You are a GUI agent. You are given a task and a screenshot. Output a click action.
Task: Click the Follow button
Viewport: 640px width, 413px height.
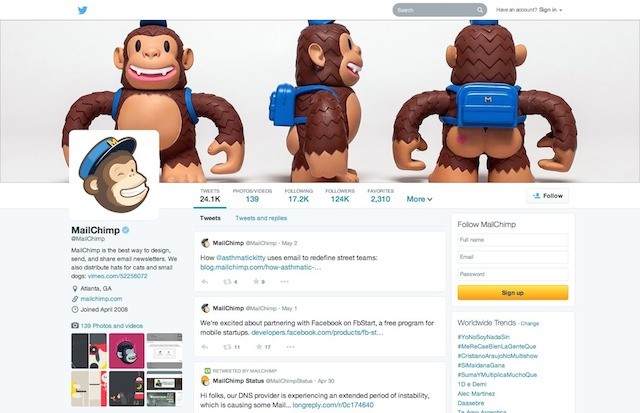point(548,196)
